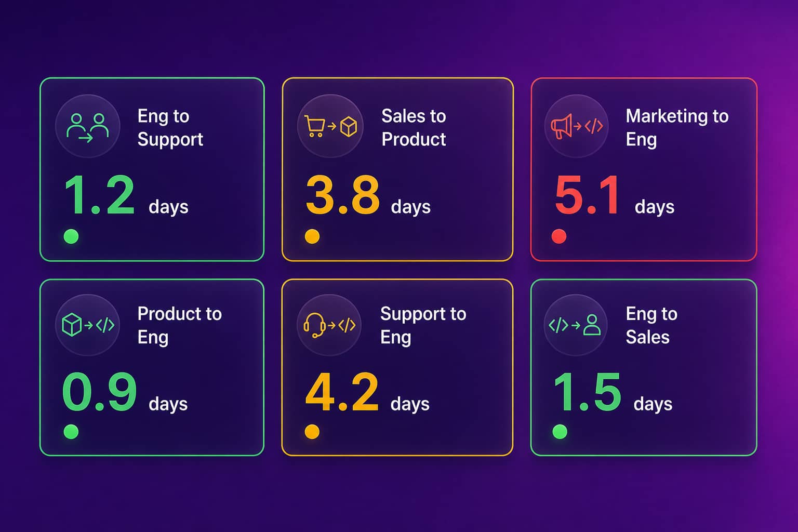This screenshot has height=532, width=798.
Task: Select the Sales to Product title
Action: (x=414, y=127)
